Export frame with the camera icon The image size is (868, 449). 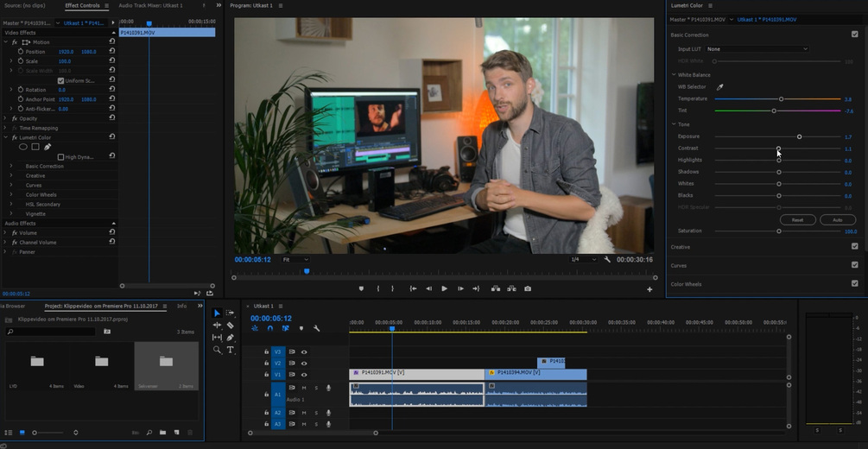tap(528, 288)
